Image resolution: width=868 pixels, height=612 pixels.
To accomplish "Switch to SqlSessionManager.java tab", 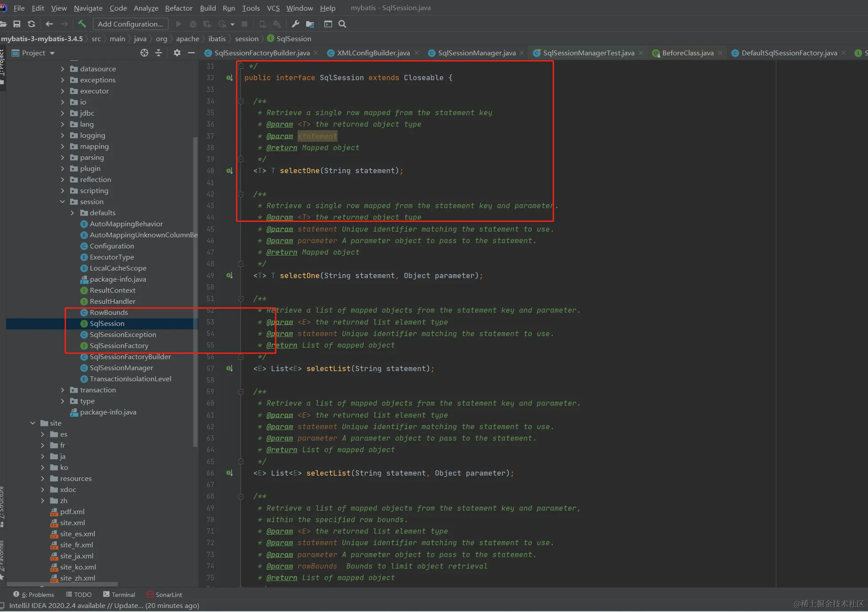I will tap(477, 53).
